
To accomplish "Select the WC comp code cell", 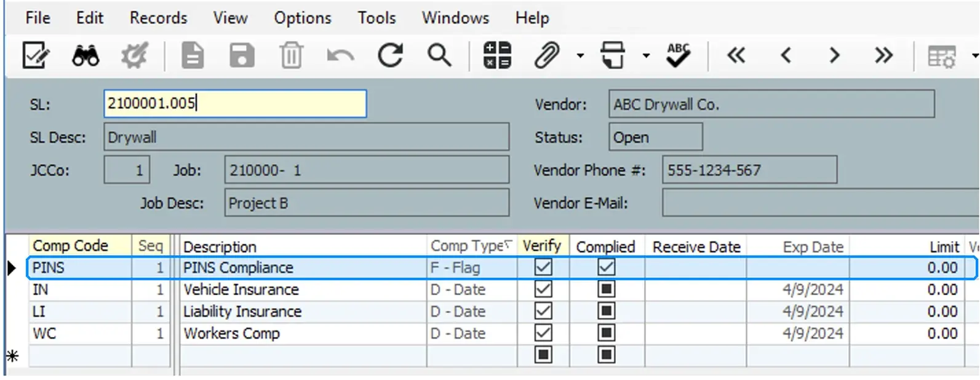I will (x=80, y=333).
